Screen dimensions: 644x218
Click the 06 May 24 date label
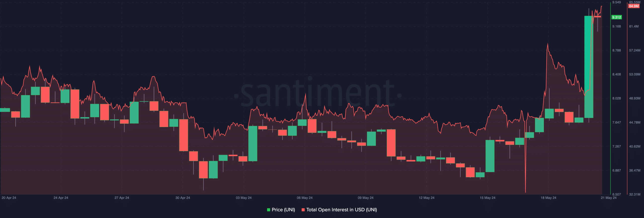click(305, 198)
